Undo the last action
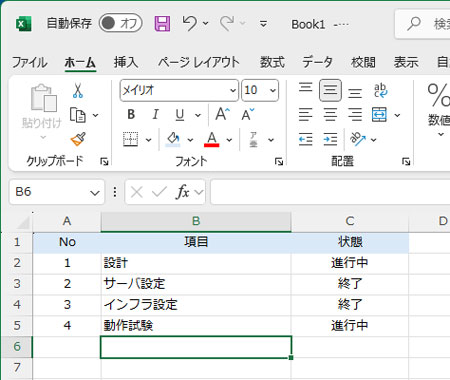450x380 pixels. [190, 24]
